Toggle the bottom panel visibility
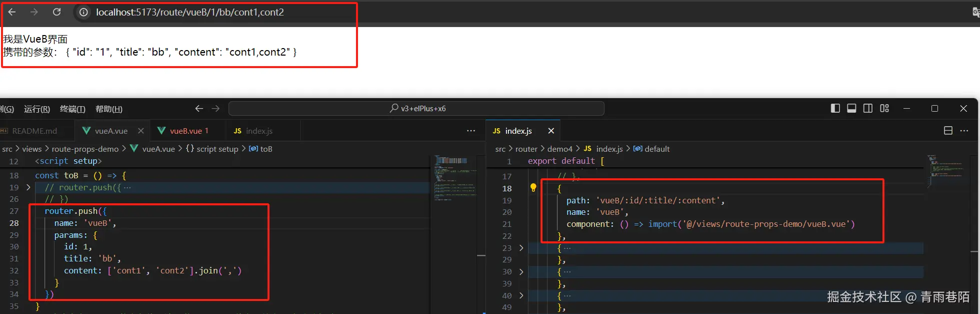The width and height of the screenshot is (980, 314). (x=851, y=108)
